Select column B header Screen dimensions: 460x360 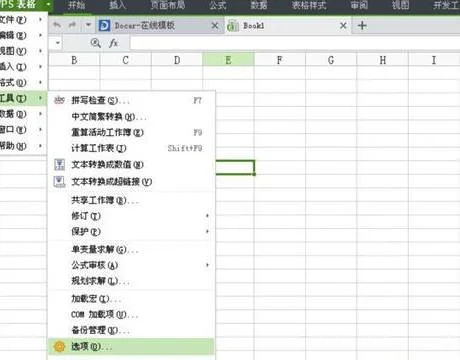click(74, 60)
